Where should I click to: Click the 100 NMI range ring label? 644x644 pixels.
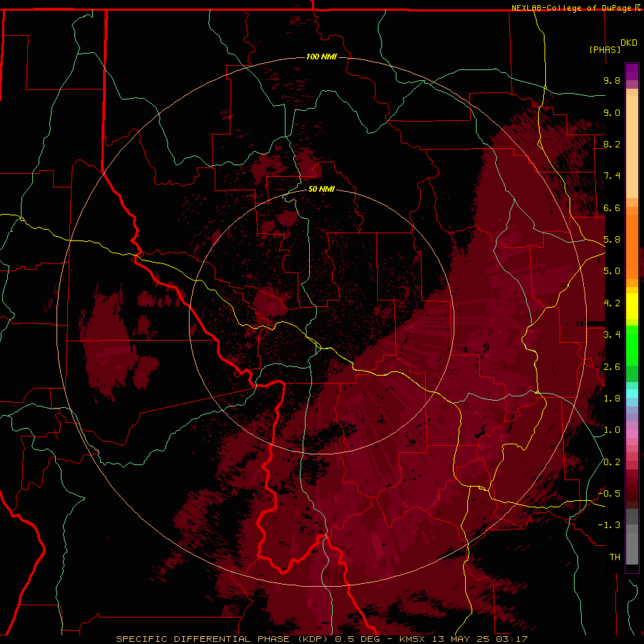(x=321, y=57)
